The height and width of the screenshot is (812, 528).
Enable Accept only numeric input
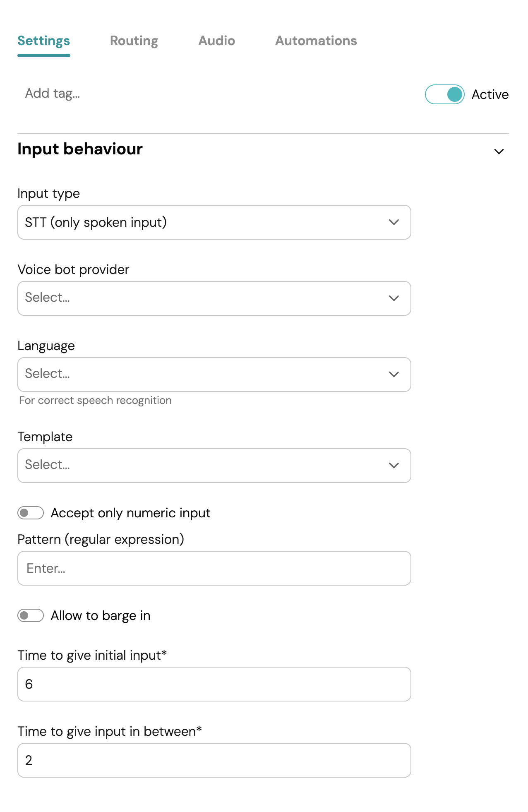31,513
